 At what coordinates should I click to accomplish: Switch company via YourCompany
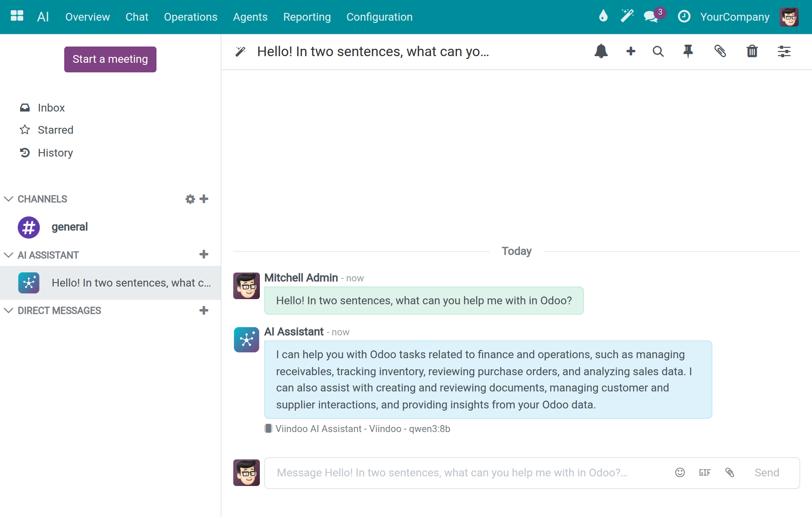(x=735, y=17)
